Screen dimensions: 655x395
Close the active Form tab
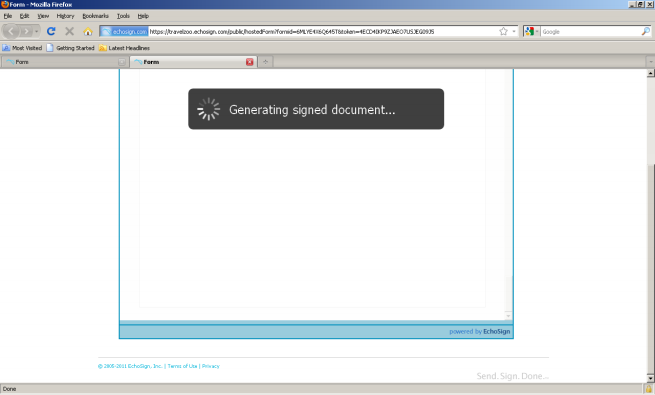pos(249,62)
